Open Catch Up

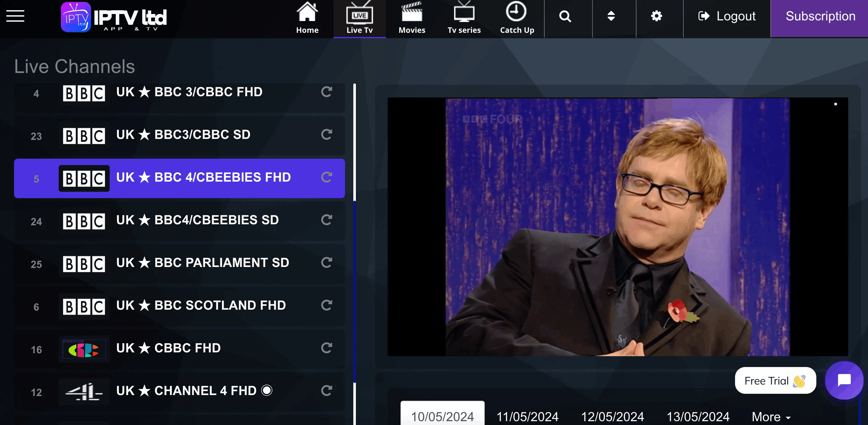pos(517,18)
